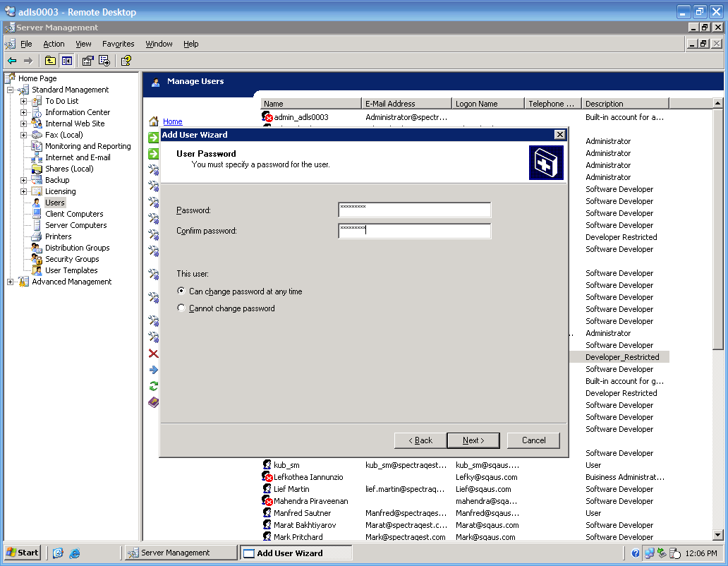Click inside the Password field
728x566 pixels.
tap(414, 210)
